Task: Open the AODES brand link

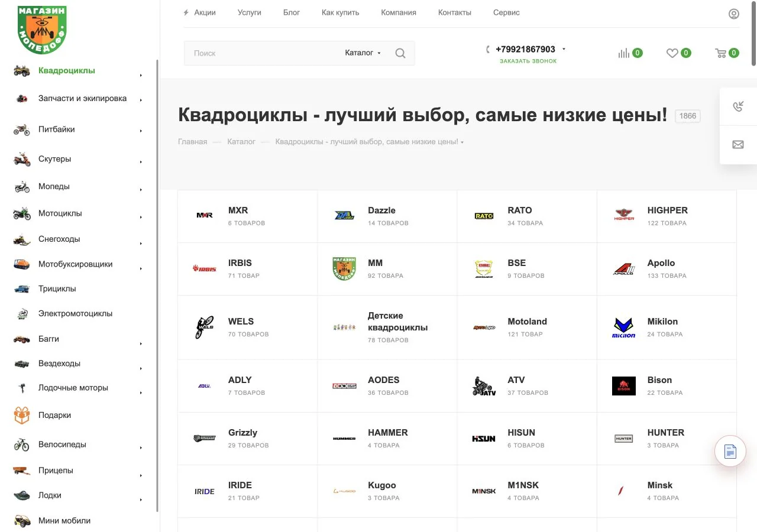Action: point(383,380)
